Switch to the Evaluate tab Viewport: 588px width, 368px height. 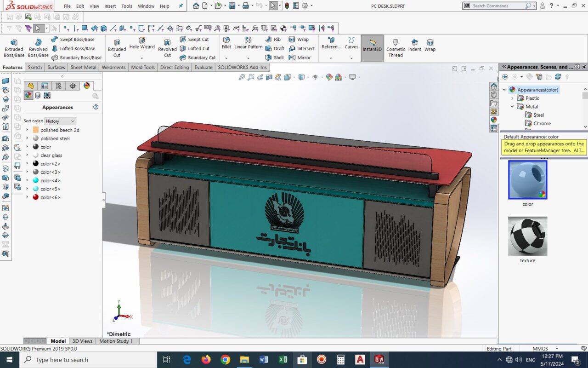(204, 67)
